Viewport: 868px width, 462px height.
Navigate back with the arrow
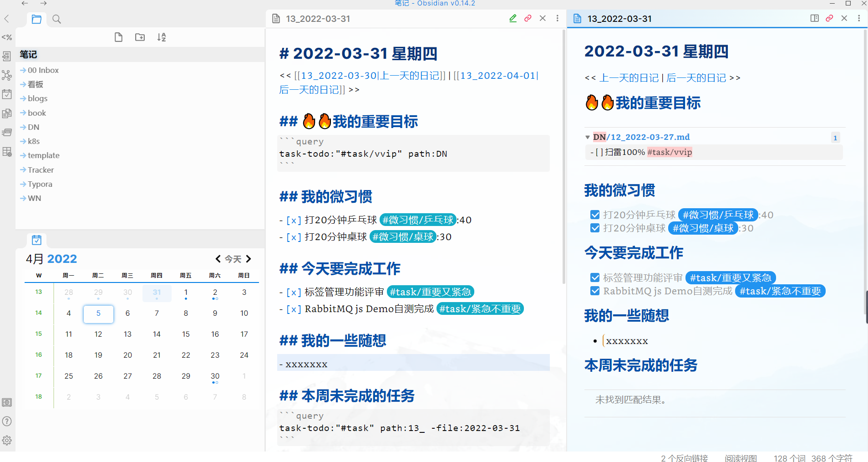(x=25, y=3)
